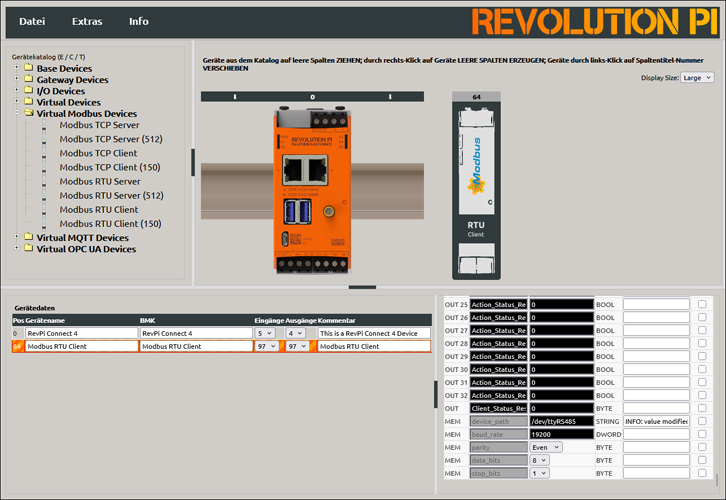Viewport: 726px width, 500px height.
Task: Click the Modbus RTU Client (150) device icon
Action: pos(44,224)
